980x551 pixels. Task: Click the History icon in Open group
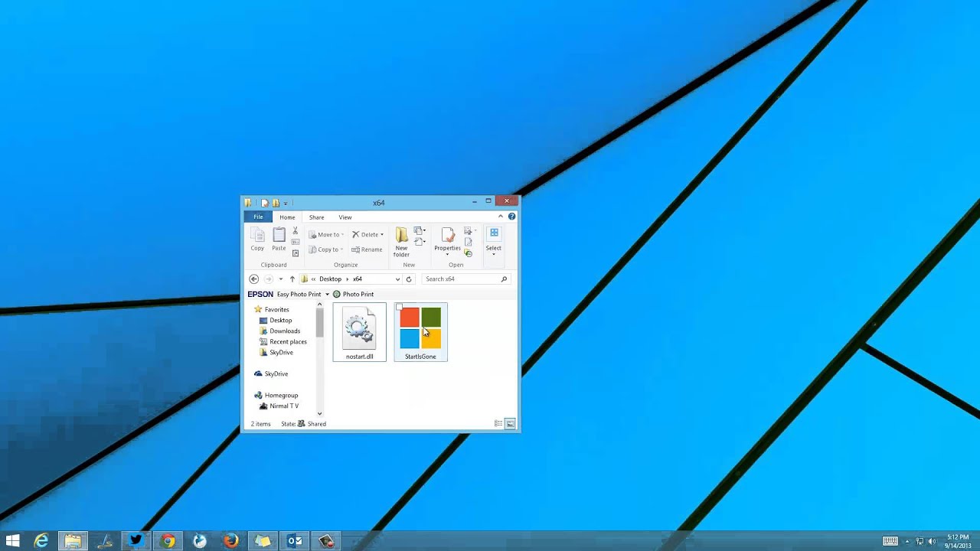(469, 253)
